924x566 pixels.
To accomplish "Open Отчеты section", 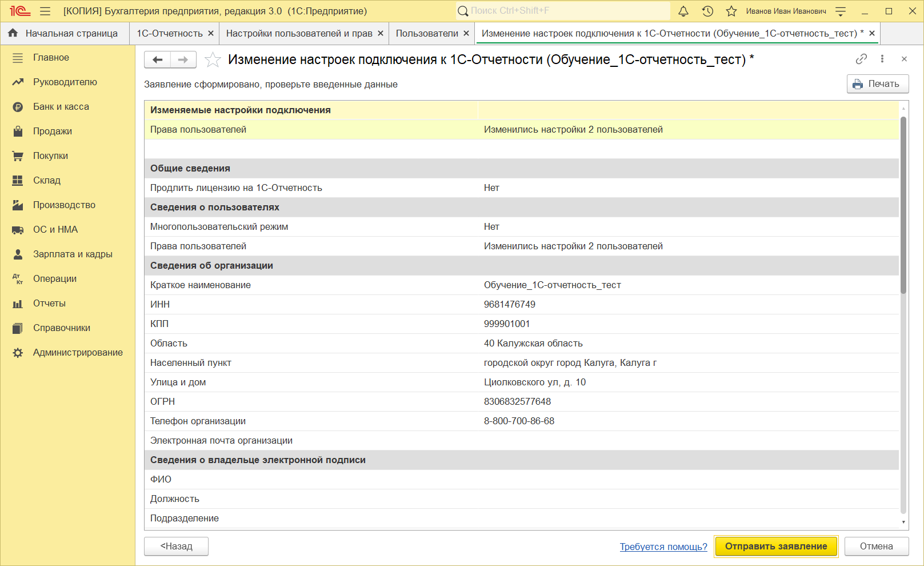I will pyautogui.click(x=68, y=304).
